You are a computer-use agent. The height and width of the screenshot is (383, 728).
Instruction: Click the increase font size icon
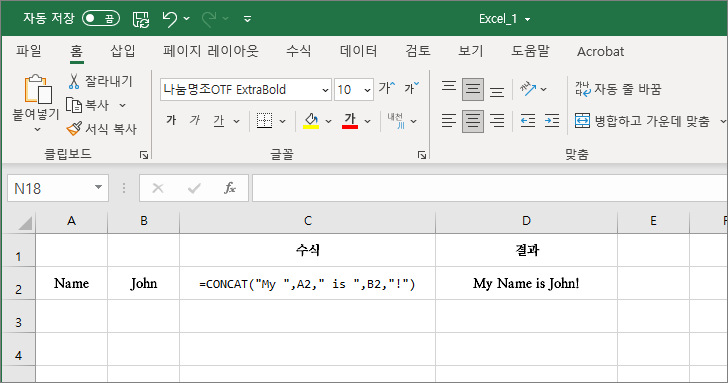tap(387, 88)
